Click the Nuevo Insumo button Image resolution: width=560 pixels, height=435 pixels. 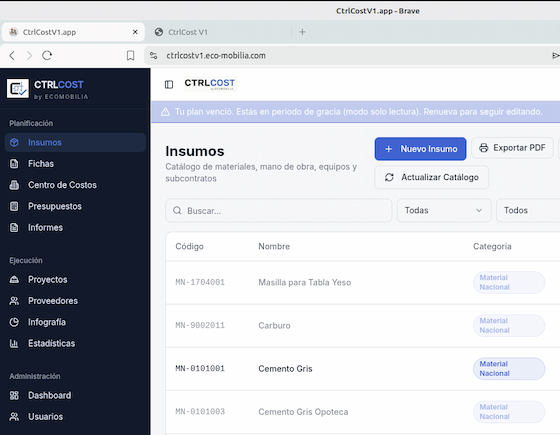[420, 149]
